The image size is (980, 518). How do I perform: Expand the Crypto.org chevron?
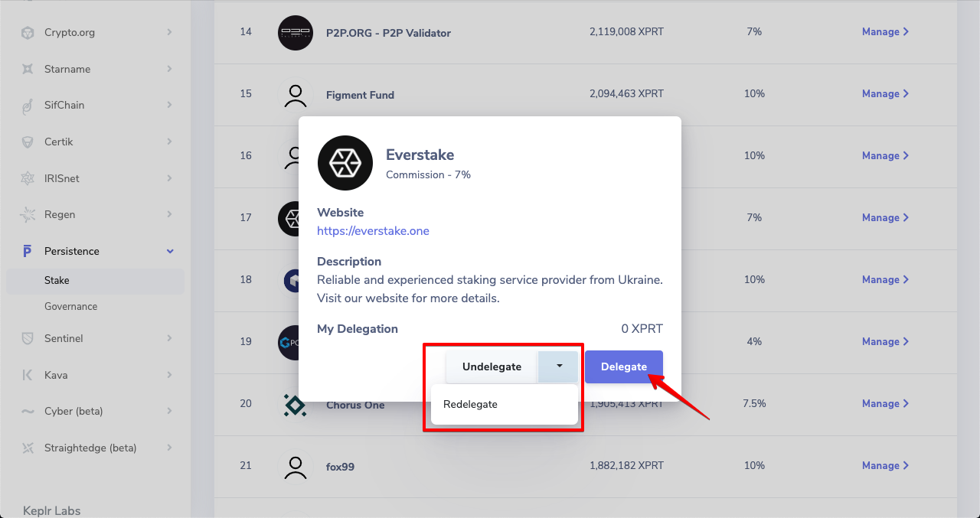(169, 32)
